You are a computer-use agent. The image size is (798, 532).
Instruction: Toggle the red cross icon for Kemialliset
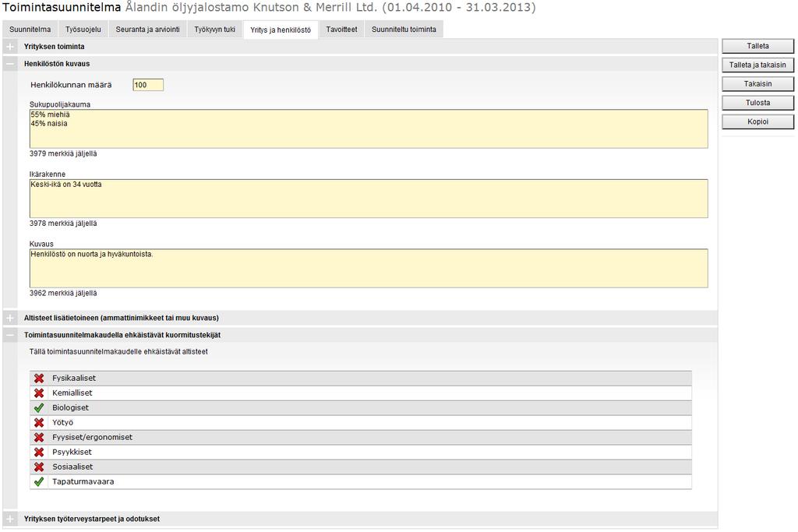[39, 393]
